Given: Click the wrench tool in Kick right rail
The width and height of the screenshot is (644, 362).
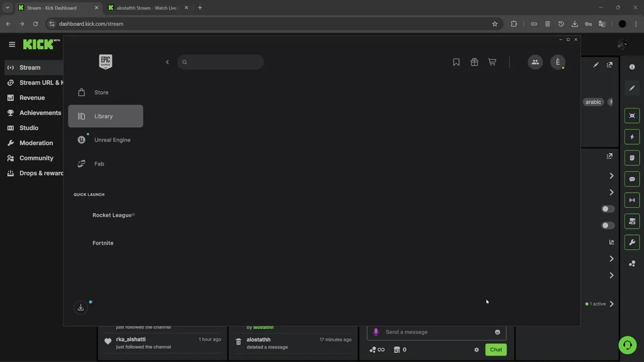Looking at the screenshot, I should click(x=632, y=242).
